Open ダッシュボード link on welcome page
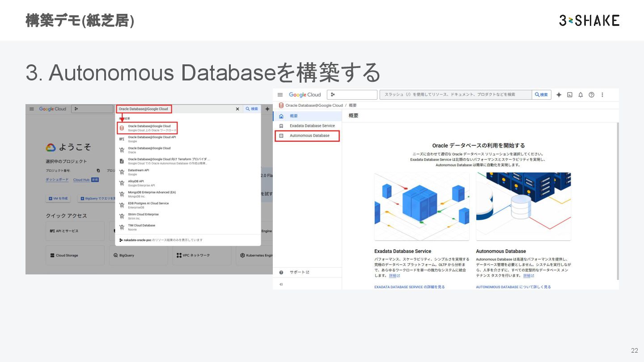644x362 pixels. point(57,180)
